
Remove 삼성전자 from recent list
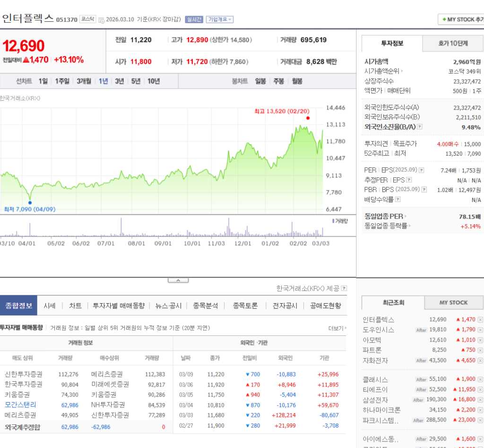click(480, 400)
